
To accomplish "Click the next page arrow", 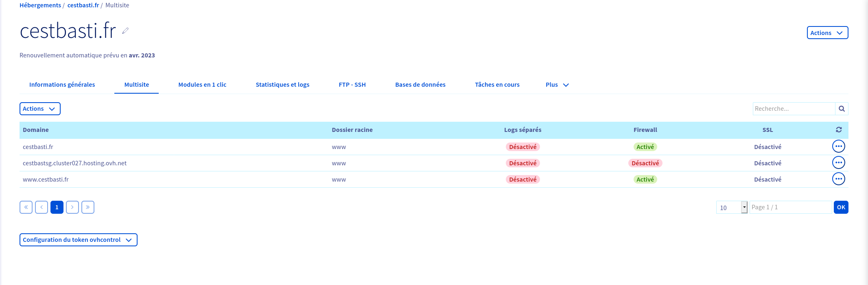I will pyautogui.click(x=72, y=207).
